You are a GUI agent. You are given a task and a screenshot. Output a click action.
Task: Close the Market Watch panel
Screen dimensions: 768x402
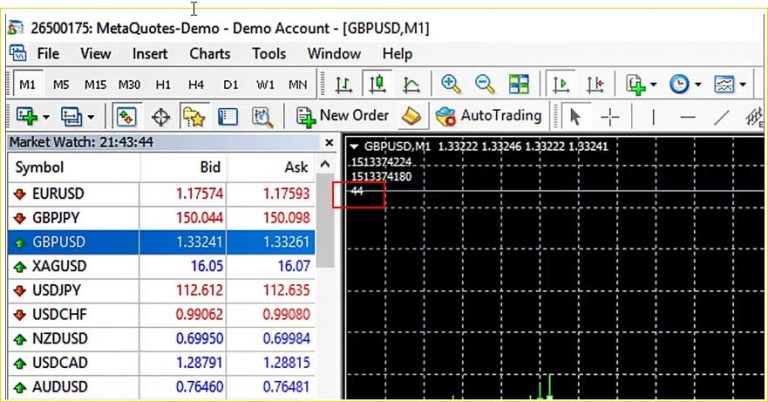(x=329, y=142)
